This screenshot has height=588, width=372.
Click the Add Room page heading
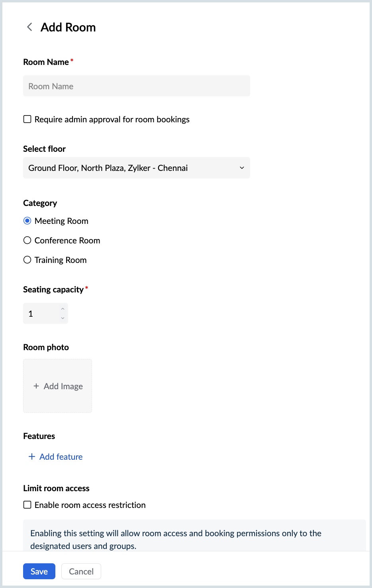point(68,27)
